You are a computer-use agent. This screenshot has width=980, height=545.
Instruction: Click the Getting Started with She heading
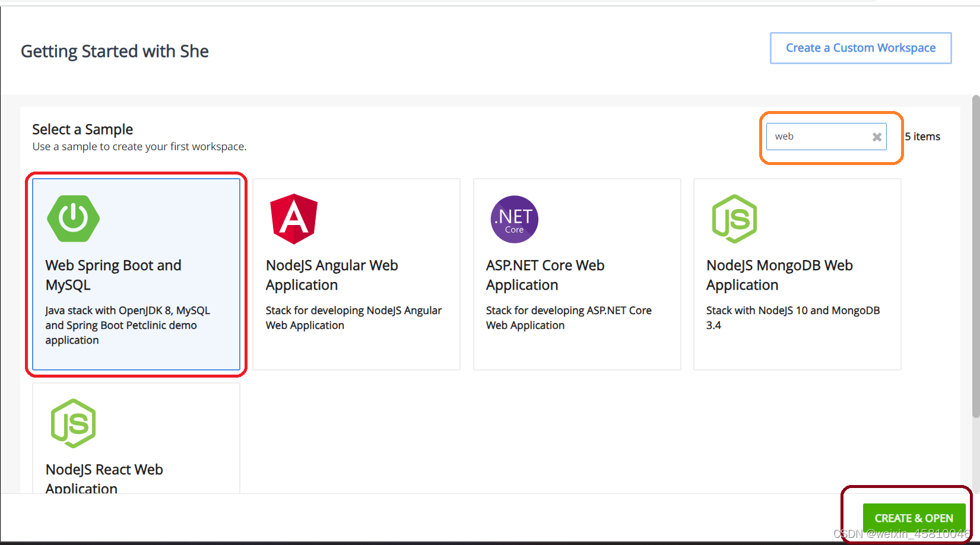[115, 51]
